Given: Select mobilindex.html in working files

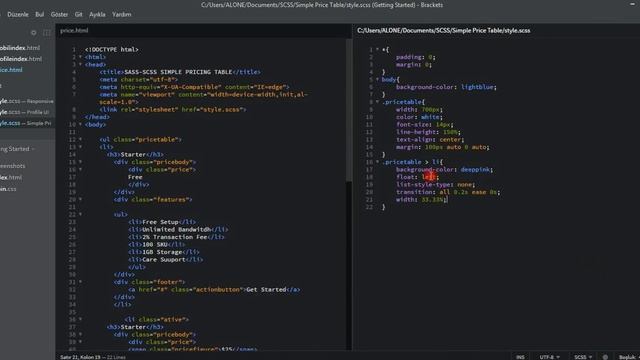Looking at the screenshot, I should (20, 48).
